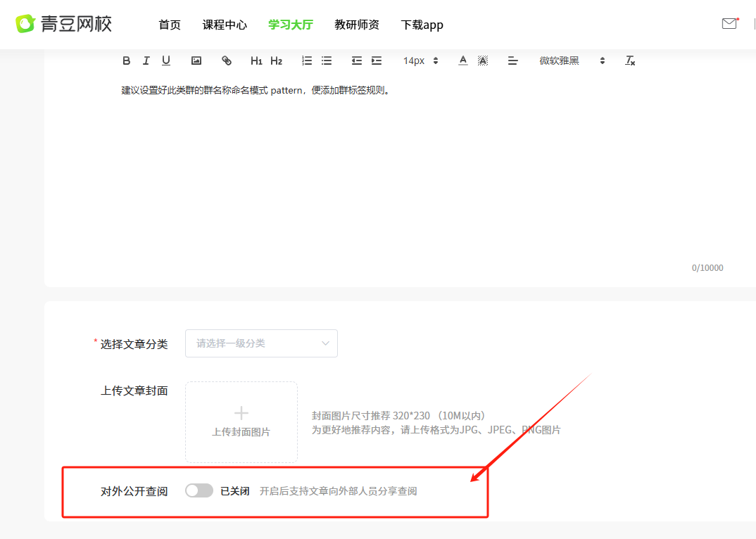
Task: Open the 课程中心 navigation item
Action: [225, 25]
